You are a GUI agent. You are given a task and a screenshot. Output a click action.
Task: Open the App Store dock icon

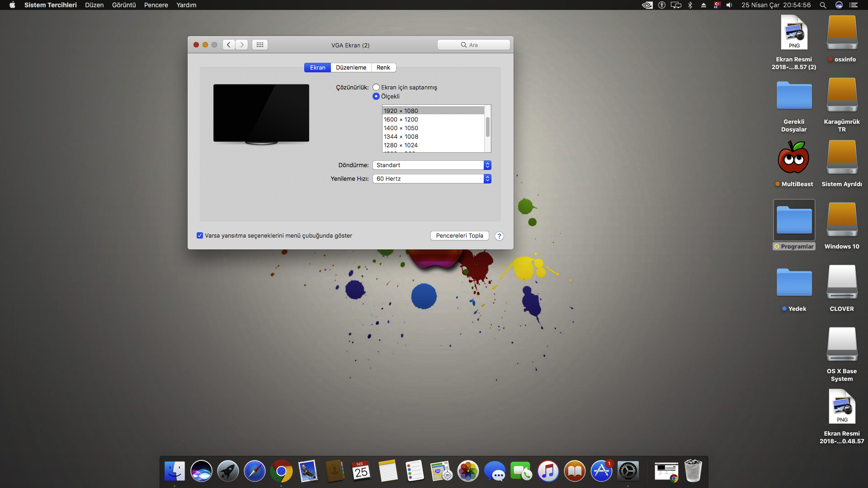(601, 471)
